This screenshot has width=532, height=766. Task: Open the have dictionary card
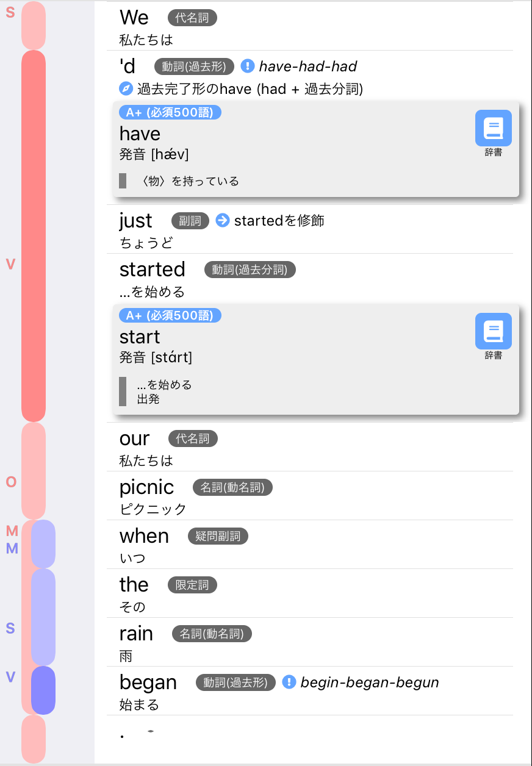point(316,149)
